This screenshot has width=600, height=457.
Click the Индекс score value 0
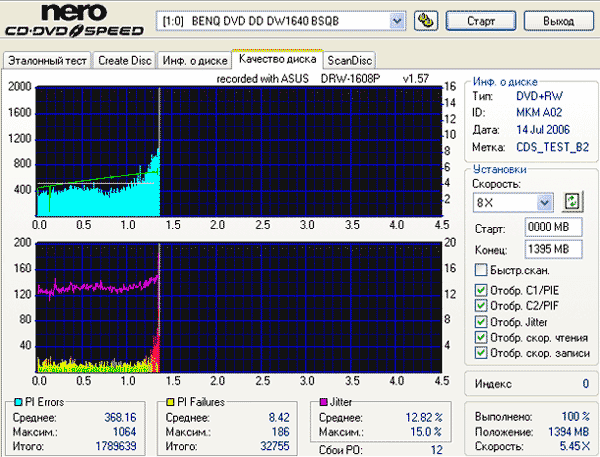(x=585, y=384)
